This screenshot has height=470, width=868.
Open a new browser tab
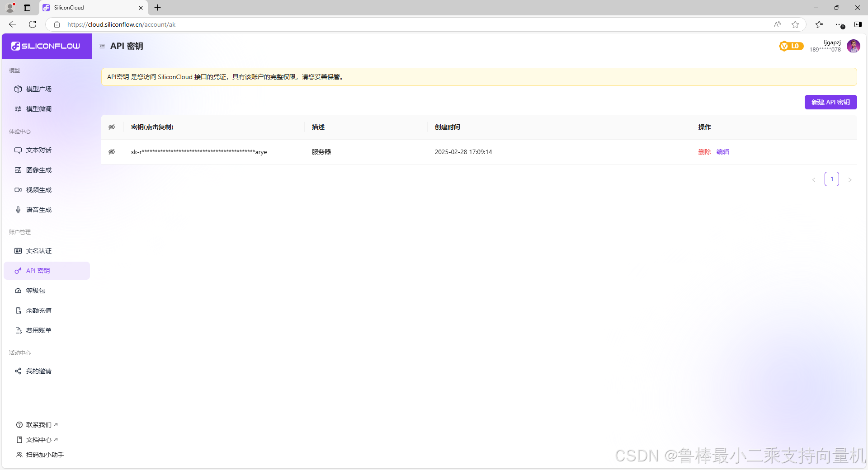(157, 8)
